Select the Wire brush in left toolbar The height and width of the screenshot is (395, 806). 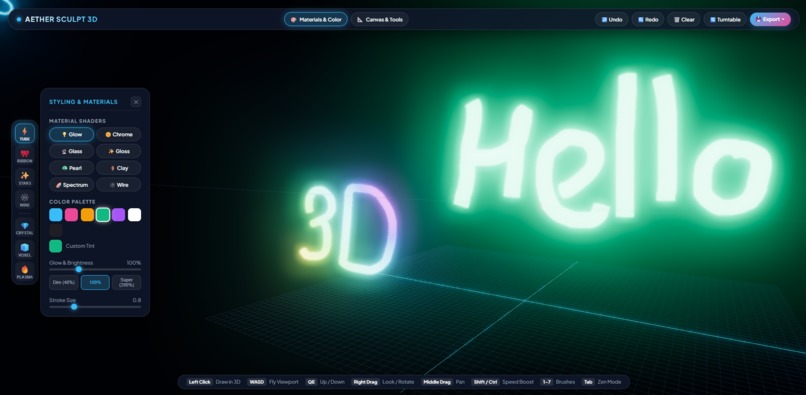[25, 200]
